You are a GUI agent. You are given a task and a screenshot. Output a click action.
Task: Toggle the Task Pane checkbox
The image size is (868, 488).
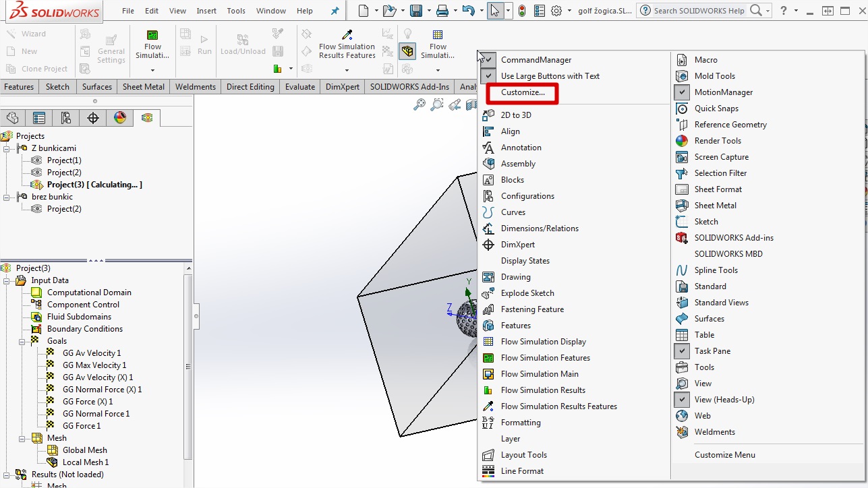tap(683, 351)
